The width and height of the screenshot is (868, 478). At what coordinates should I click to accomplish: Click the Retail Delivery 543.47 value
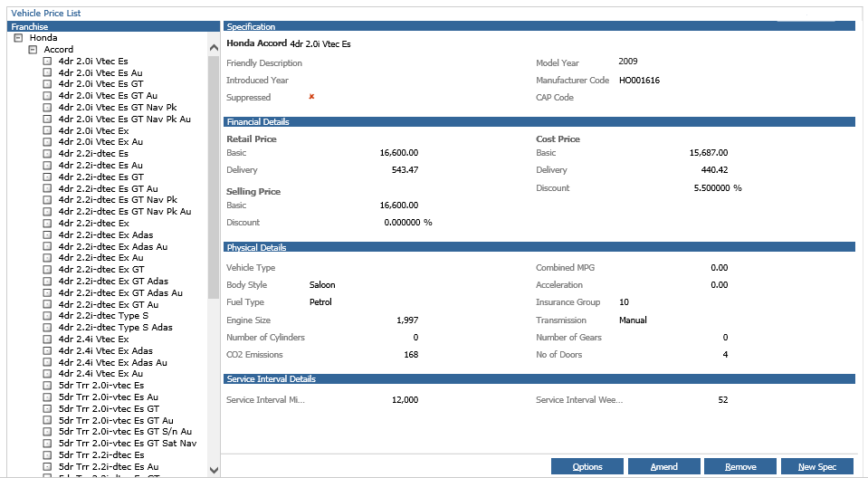pos(405,170)
